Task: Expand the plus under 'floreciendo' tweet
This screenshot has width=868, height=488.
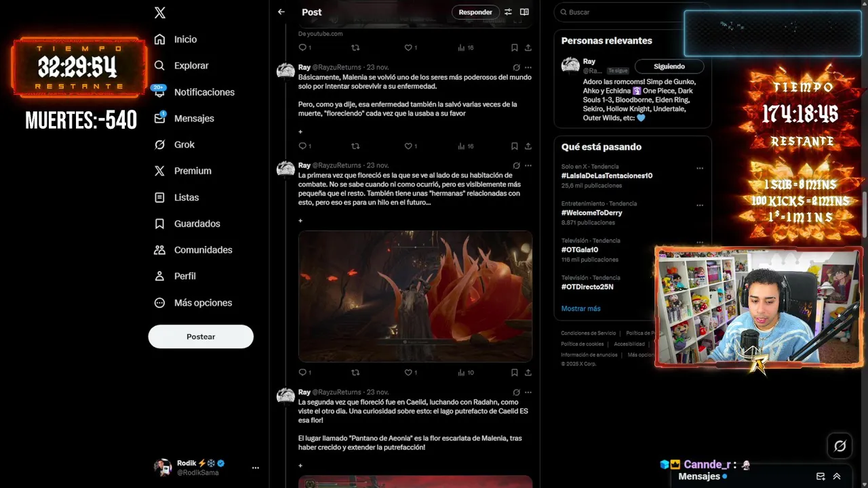Action: point(300,131)
